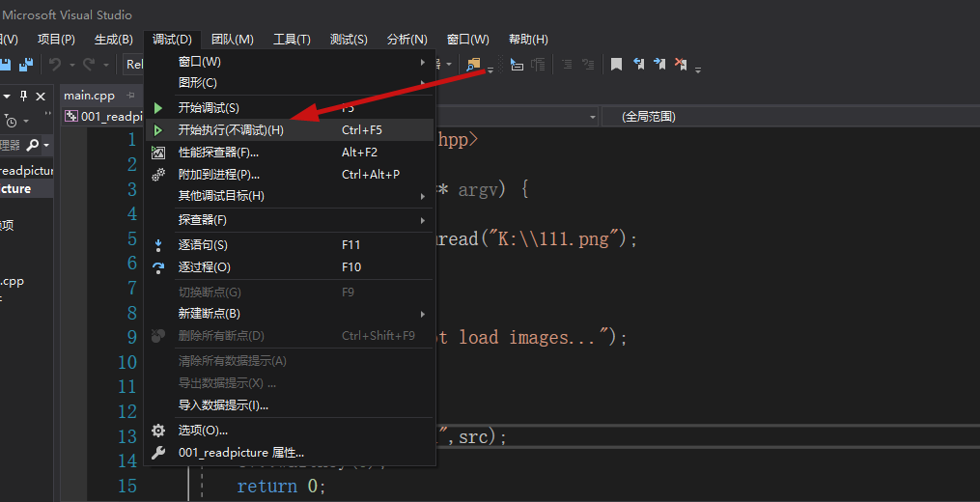Choose 开始调试(S) from the menu
The height and width of the screenshot is (502, 980).
pos(290,108)
